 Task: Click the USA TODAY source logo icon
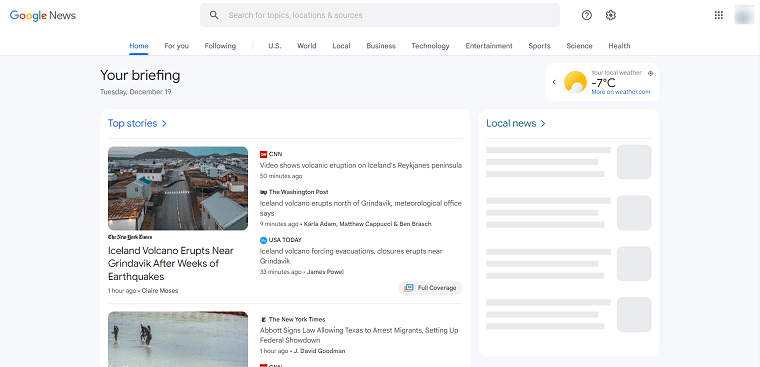click(263, 240)
